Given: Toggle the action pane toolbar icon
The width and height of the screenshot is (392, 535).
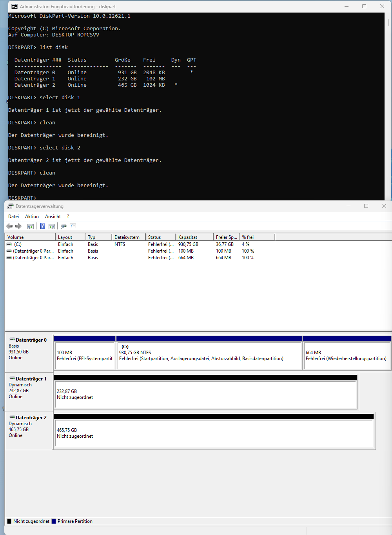Looking at the screenshot, I should [x=51, y=226].
